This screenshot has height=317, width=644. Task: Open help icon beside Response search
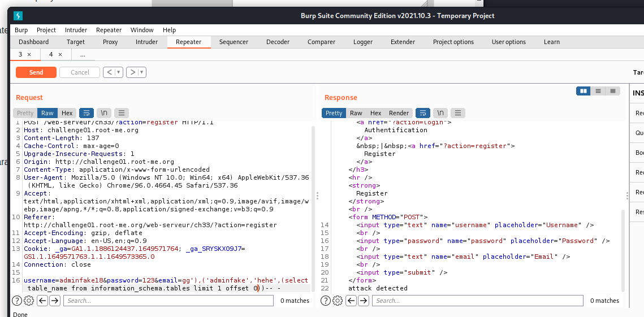[326, 301]
